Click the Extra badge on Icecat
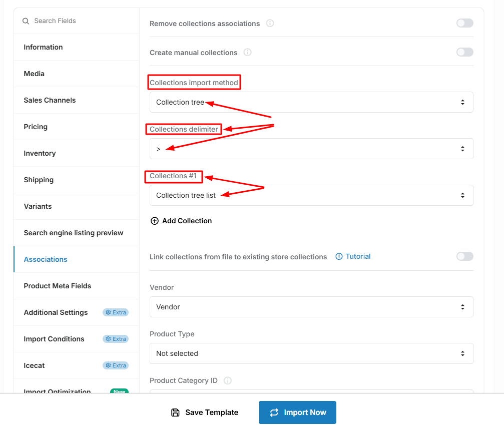The width and height of the screenshot is (504, 427). click(116, 365)
